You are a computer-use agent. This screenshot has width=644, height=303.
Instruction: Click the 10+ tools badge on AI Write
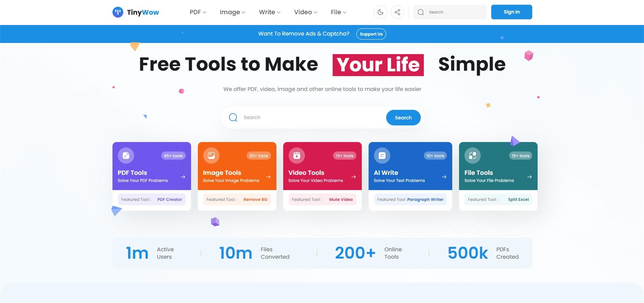pos(435,156)
